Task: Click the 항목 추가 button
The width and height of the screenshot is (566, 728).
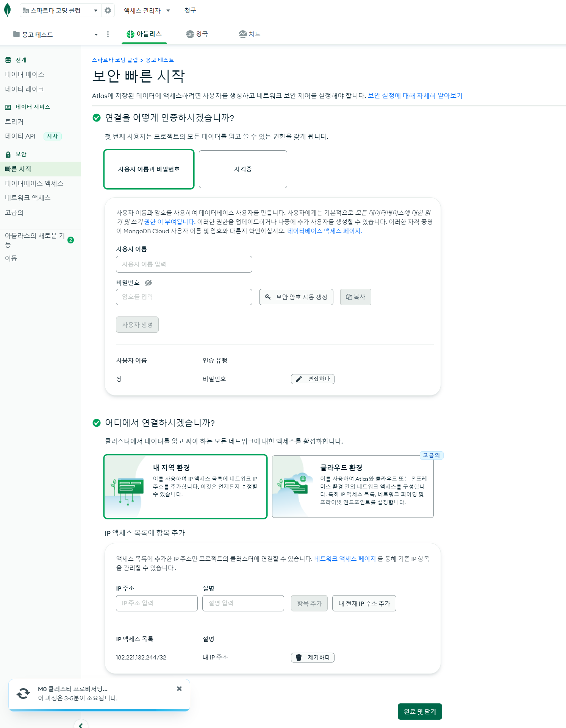Action: tap(310, 603)
